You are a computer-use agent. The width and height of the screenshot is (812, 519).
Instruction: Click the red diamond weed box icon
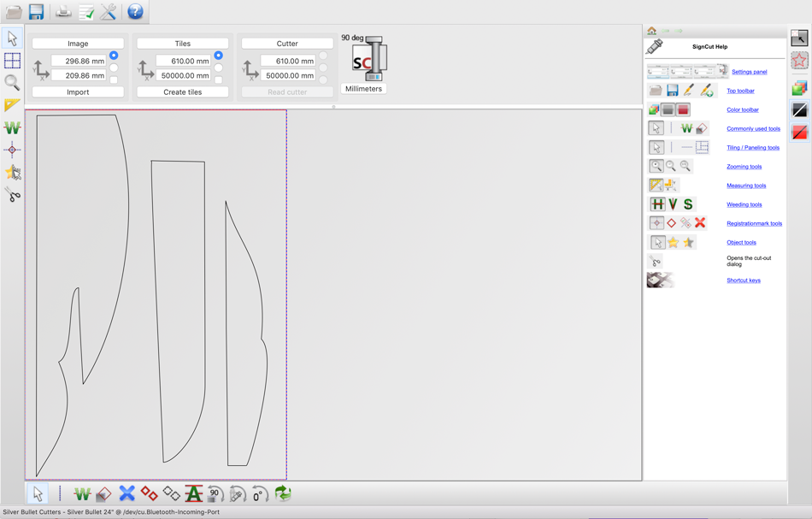point(104,494)
